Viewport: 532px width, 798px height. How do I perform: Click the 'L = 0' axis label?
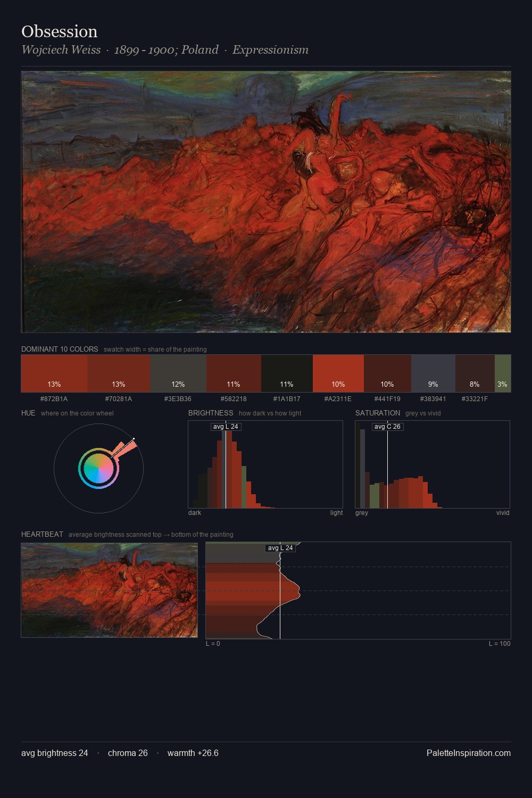tap(213, 644)
